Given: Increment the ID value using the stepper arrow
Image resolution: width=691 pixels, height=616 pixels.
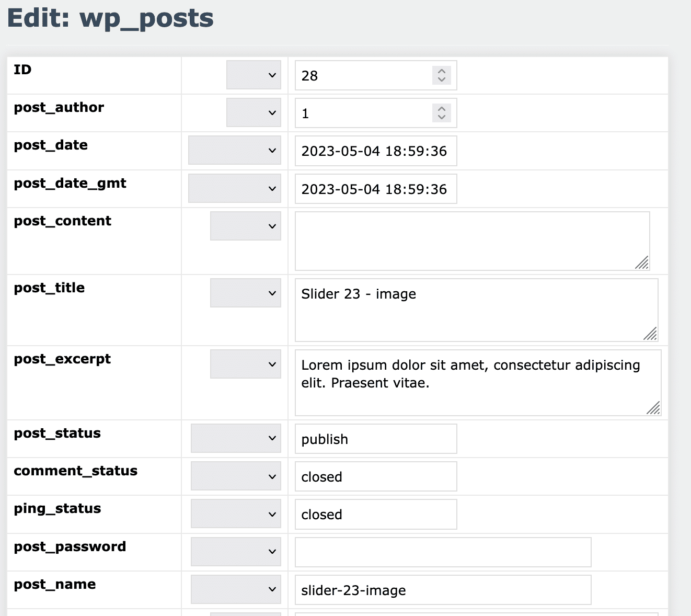Looking at the screenshot, I should coord(441,72).
